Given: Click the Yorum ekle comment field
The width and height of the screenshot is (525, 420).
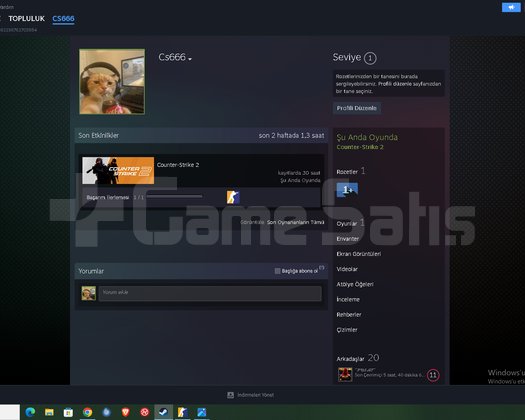Looking at the screenshot, I should (x=210, y=293).
